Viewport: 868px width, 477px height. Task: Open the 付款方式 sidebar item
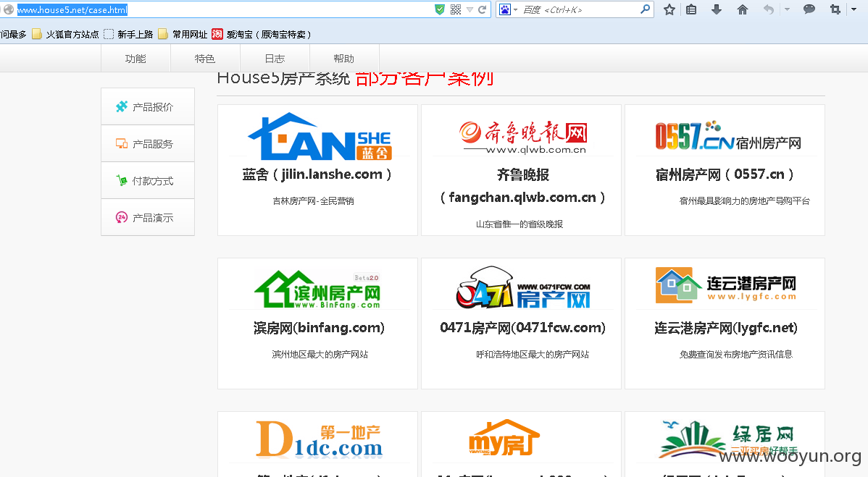coord(148,181)
